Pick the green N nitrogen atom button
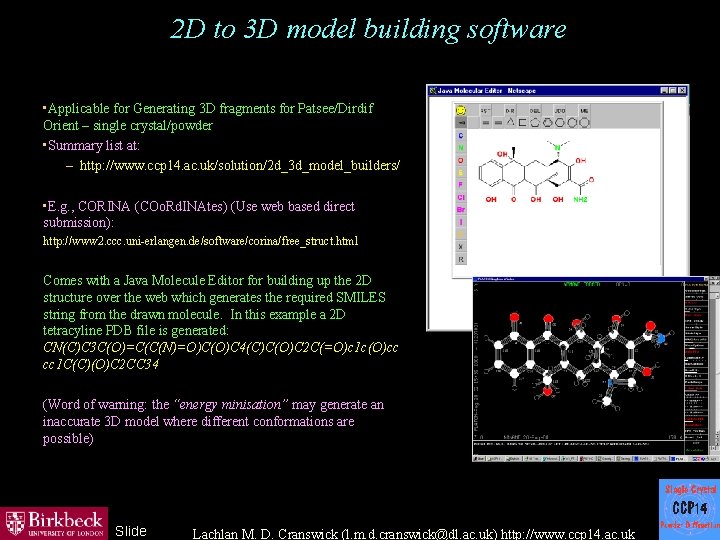The width and height of the screenshot is (720, 540). (461, 148)
